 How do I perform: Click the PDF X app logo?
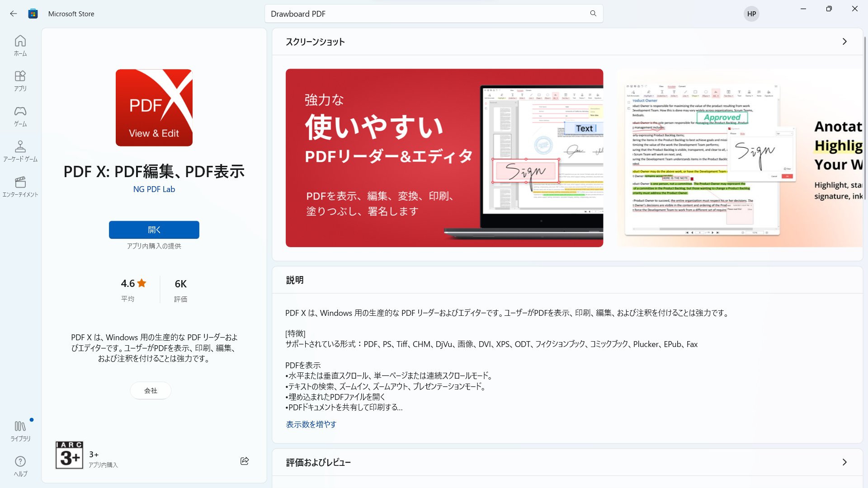(x=154, y=108)
